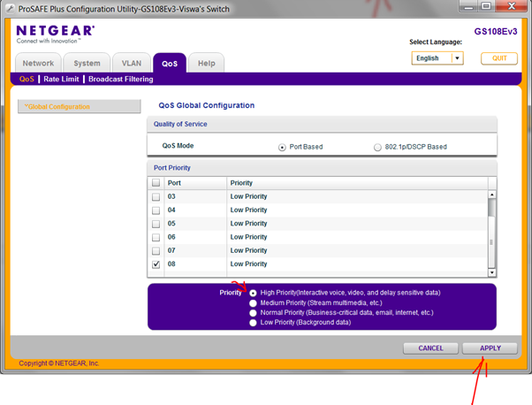Open the Select Language dropdown
532x405 pixels.
(x=437, y=58)
